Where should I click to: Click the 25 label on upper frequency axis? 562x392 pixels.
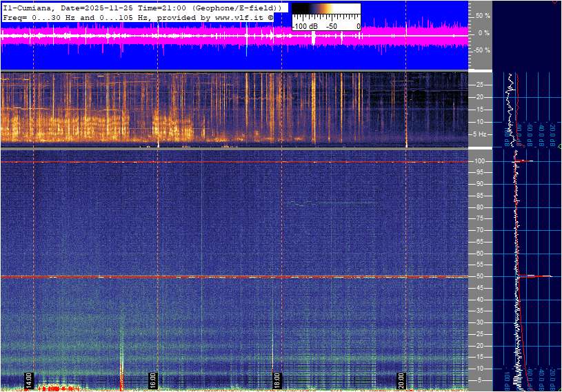click(x=482, y=85)
